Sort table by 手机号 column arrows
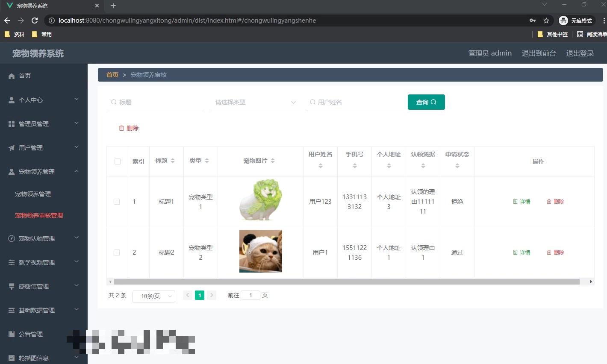 click(x=355, y=166)
